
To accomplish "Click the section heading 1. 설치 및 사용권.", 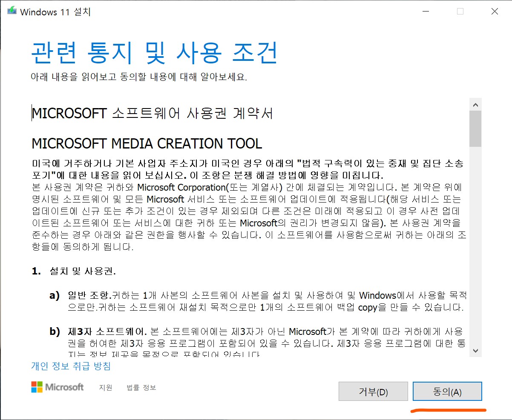I will pyautogui.click(x=74, y=271).
